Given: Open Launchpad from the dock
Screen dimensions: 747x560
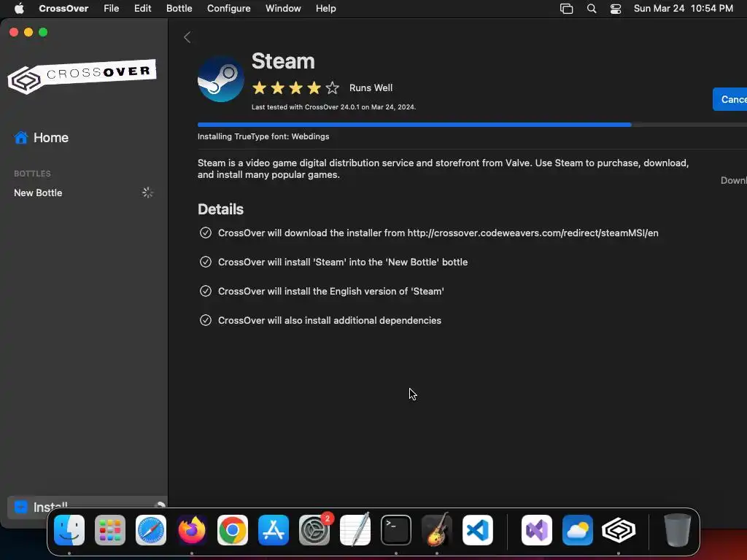Looking at the screenshot, I should (110, 529).
